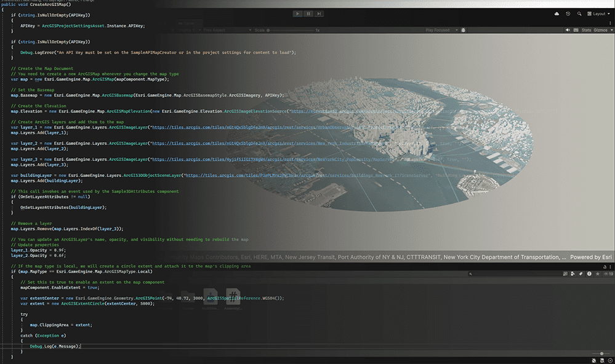
Task: Adjust the Game view Scale slider
Action: tap(269, 29)
